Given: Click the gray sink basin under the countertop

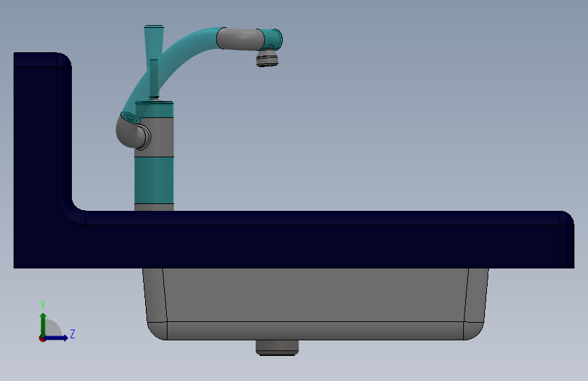Looking at the screenshot, I should (x=315, y=304).
